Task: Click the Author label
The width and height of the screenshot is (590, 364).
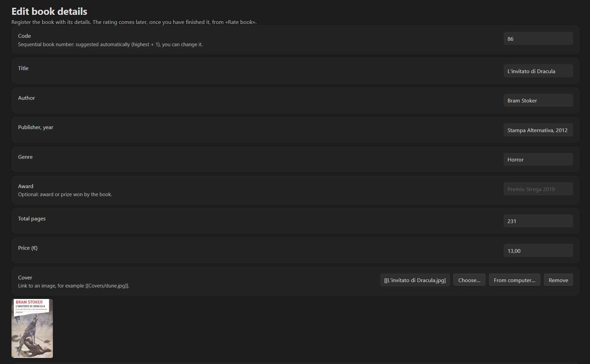Action: pos(26,98)
